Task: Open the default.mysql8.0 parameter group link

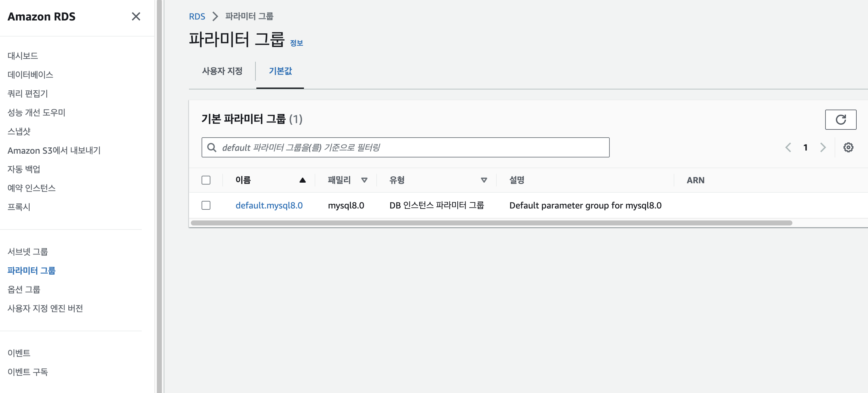Action: pos(269,205)
